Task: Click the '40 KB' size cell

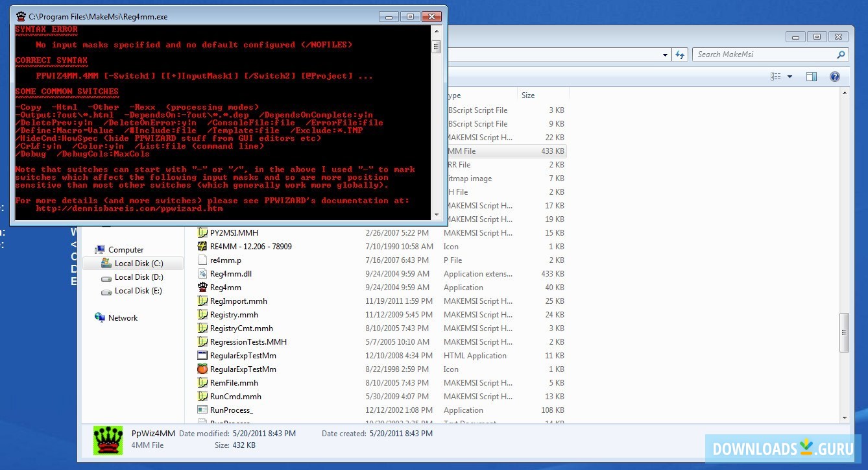Action: [555, 288]
